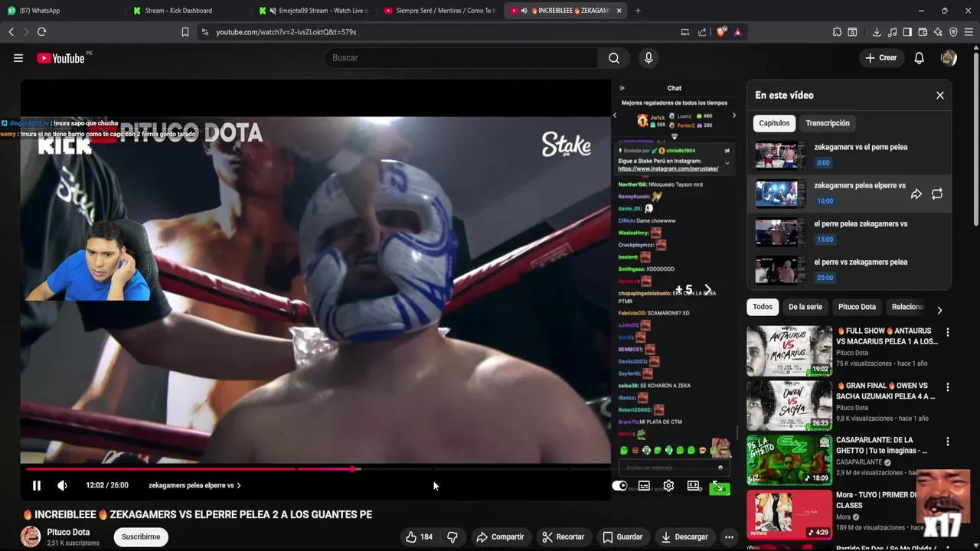
Task: Open the Recortar clip tool
Action: click(x=563, y=537)
